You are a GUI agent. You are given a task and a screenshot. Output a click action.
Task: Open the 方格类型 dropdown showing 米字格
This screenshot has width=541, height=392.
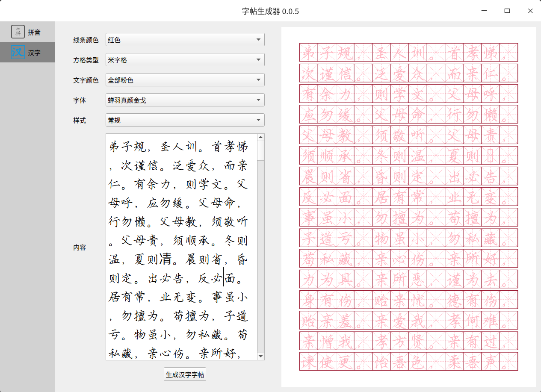pyautogui.click(x=185, y=59)
